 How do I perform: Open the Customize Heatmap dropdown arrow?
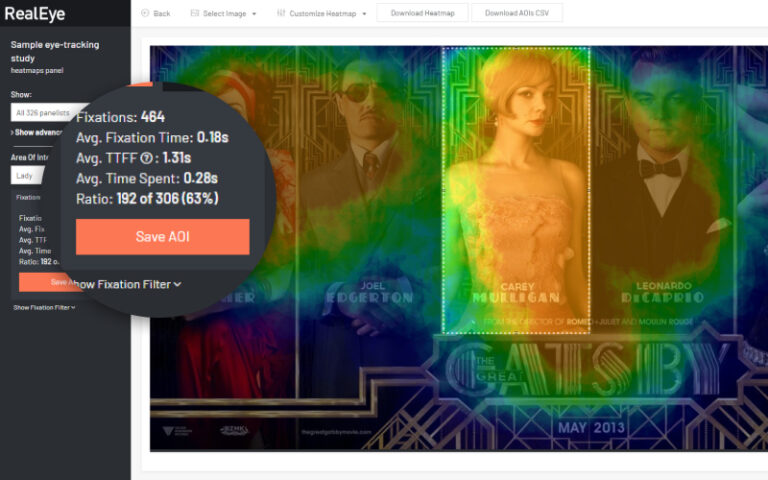tap(363, 14)
